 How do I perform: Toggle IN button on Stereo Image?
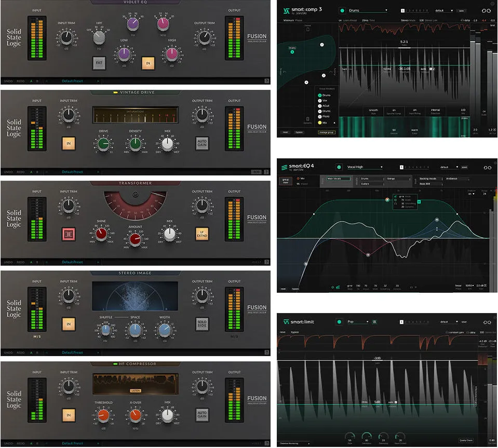click(x=69, y=324)
